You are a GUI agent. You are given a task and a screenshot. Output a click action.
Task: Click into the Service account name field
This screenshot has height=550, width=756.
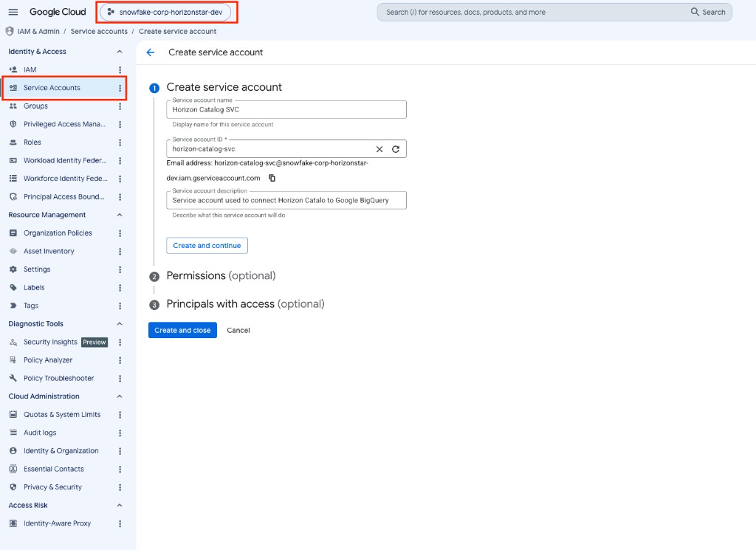(286, 109)
